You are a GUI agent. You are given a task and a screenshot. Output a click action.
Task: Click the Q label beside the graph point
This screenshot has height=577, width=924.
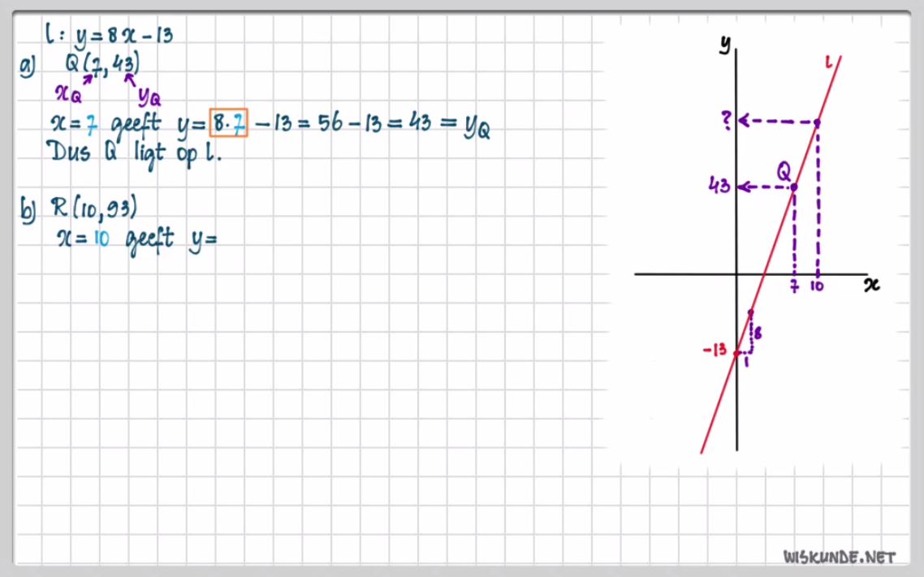point(784,172)
